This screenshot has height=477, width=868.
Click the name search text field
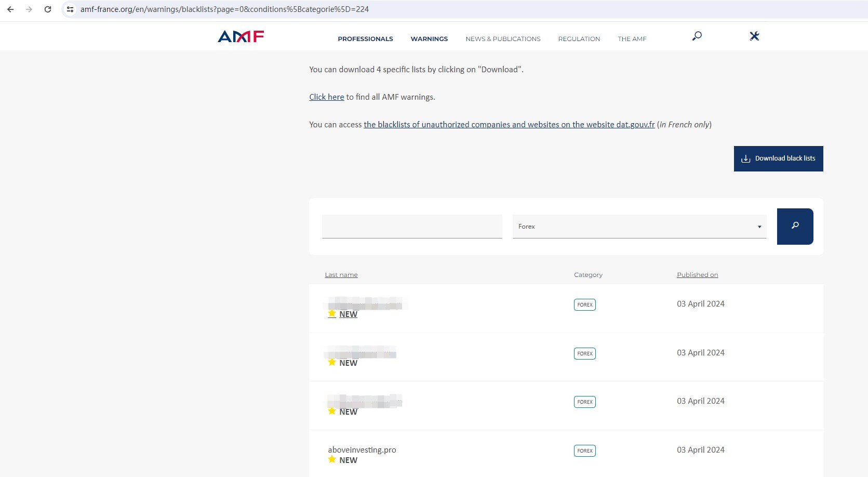(412, 227)
